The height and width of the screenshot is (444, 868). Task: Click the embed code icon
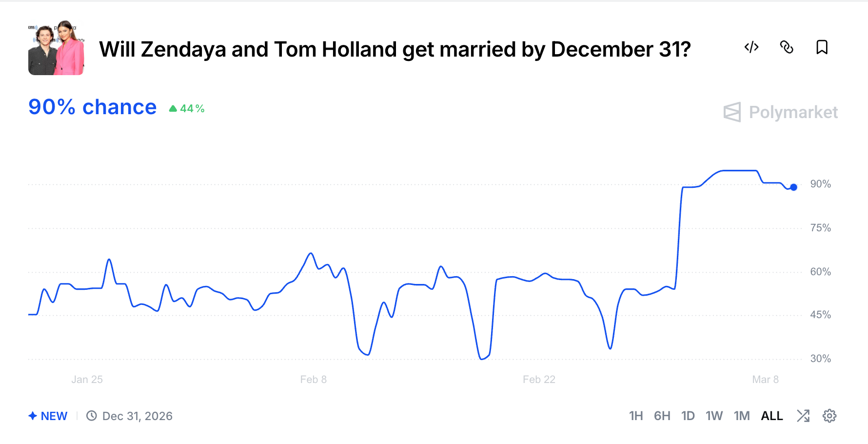pyautogui.click(x=751, y=47)
